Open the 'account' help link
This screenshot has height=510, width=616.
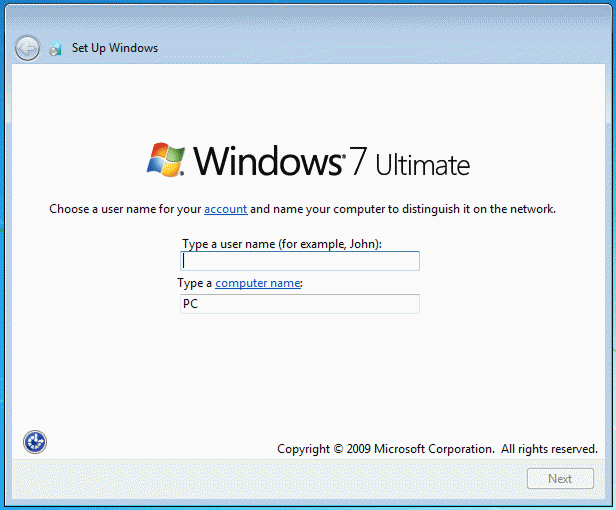click(x=225, y=210)
